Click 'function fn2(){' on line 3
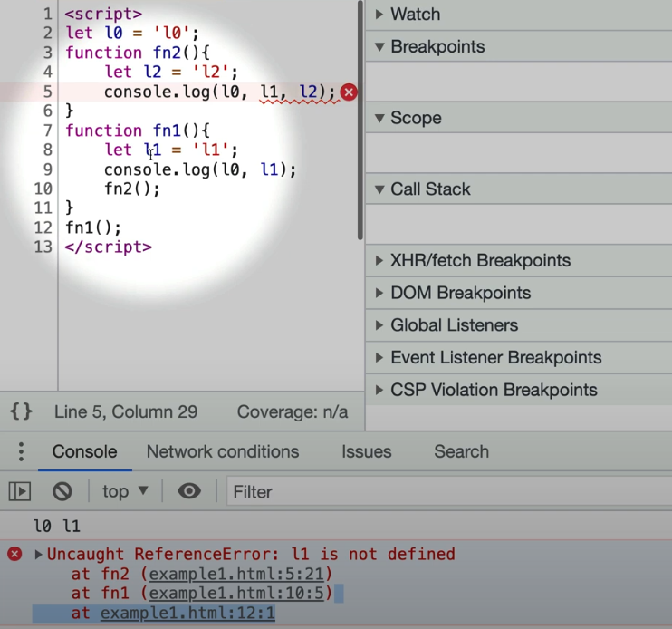Image resolution: width=672 pixels, height=629 pixels. (138, 53)
